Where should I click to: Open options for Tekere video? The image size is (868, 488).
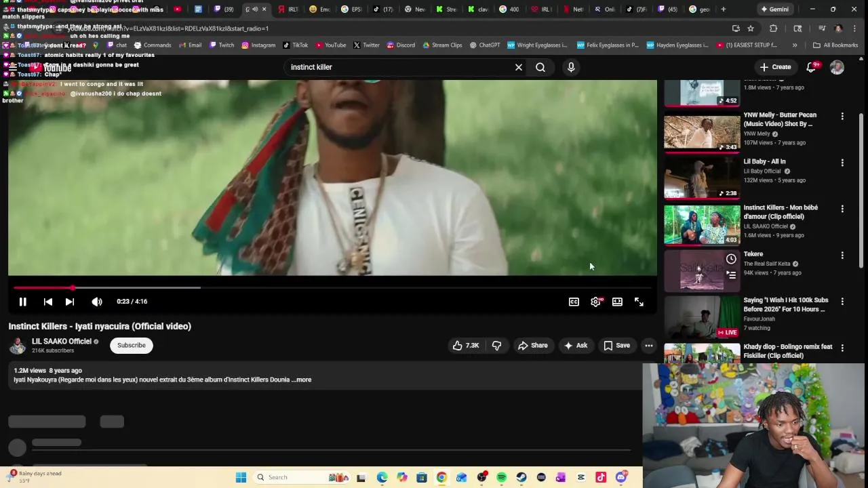coord(842,256)
